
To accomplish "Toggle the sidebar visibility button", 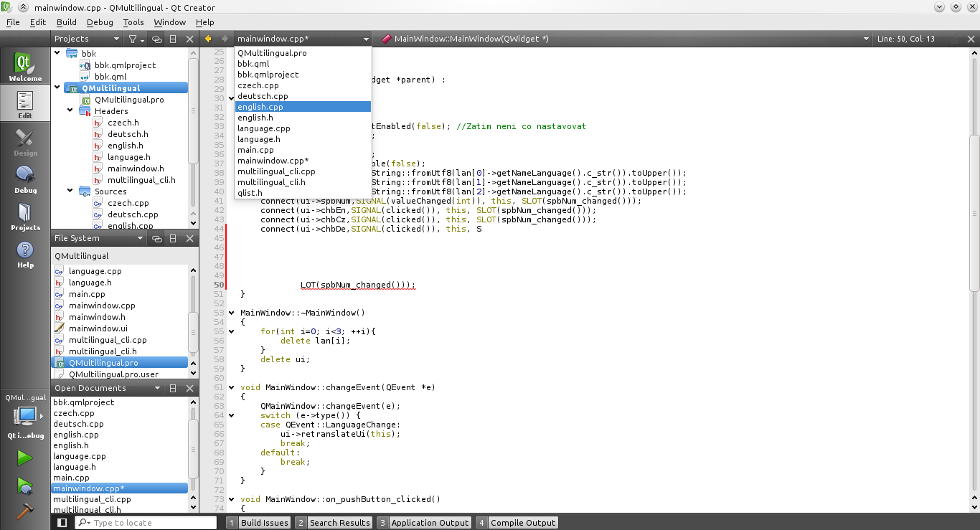I will pyautogui.click(x=62, y=523).
